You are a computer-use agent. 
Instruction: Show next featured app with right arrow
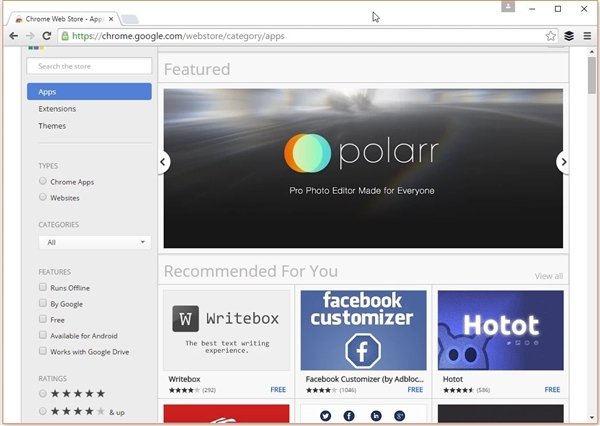[563, 162]
